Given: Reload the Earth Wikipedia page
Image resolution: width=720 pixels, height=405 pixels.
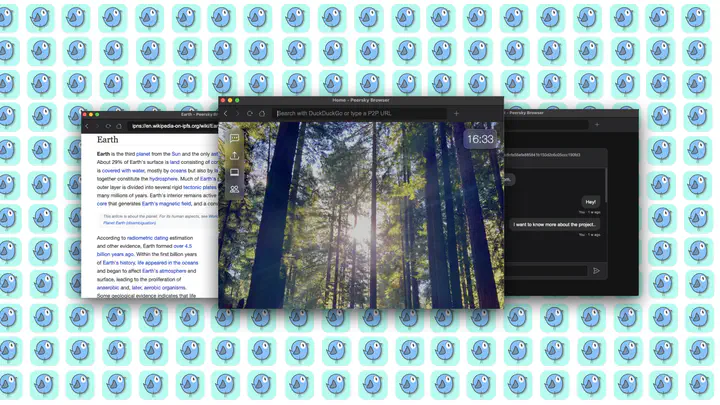Looking at the screenshot, I should 108,126.
